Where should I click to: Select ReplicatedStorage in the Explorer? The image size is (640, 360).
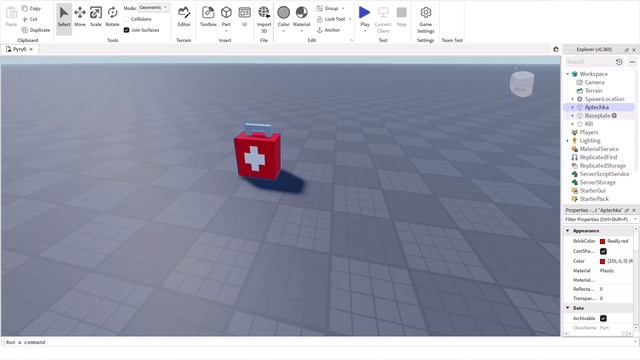603,166
